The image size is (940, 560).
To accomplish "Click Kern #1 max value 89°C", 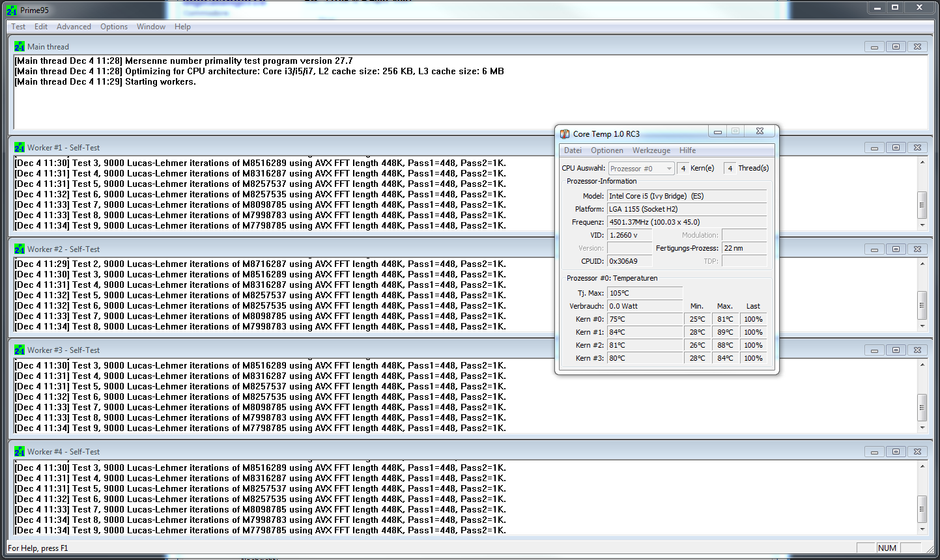I will click(x=725, y=332).
